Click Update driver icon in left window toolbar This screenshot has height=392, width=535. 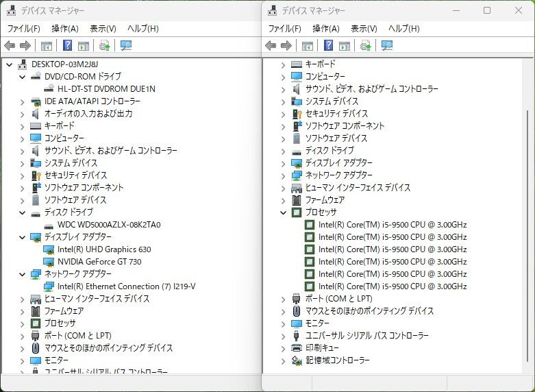(x=104, y=45)
